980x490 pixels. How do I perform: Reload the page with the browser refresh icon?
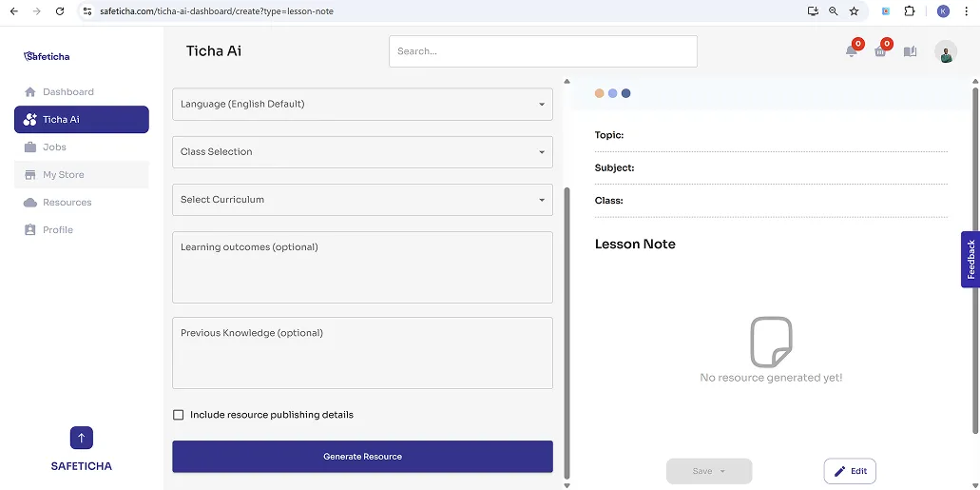coord(60,11)
